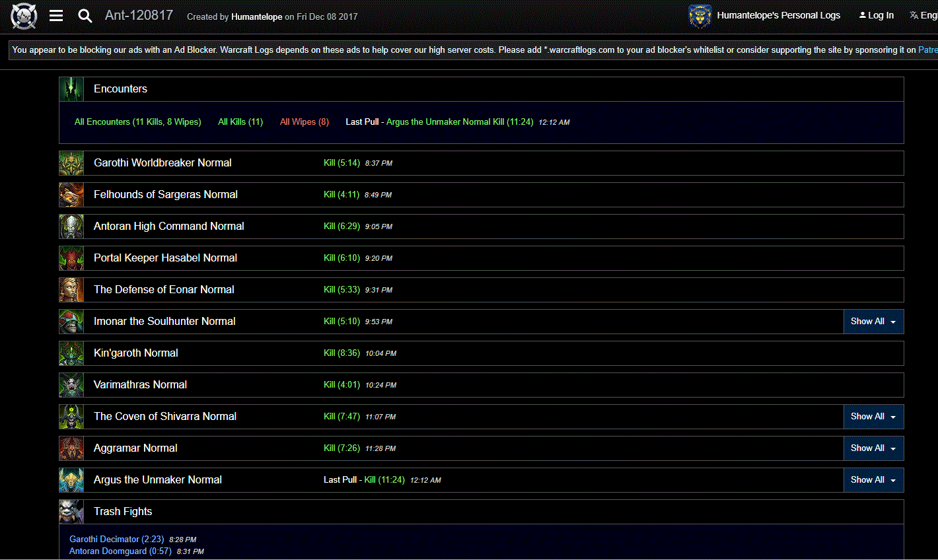This screenshot has height=560, width=938.
Task: Click the Warcraft Logs site logo
Action: pos(24,16)
